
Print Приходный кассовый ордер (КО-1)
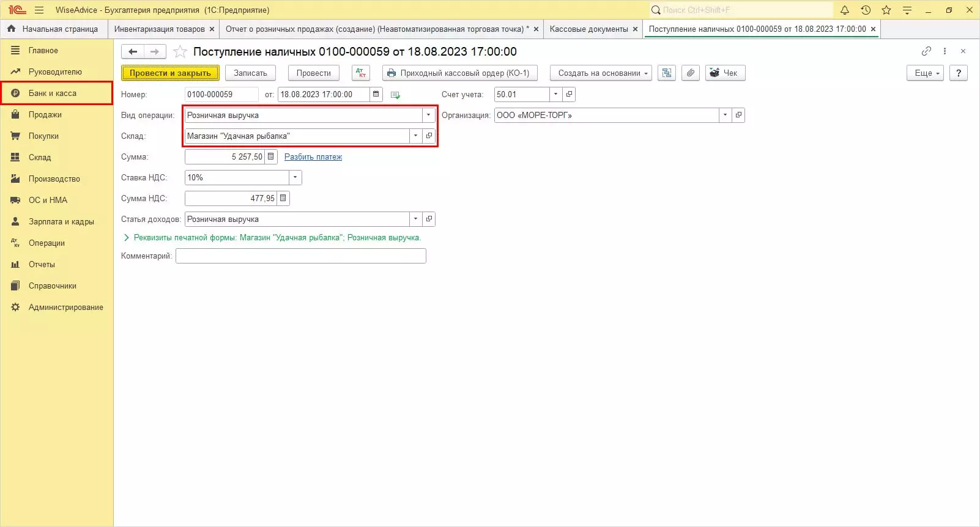[x=460, y=73]
